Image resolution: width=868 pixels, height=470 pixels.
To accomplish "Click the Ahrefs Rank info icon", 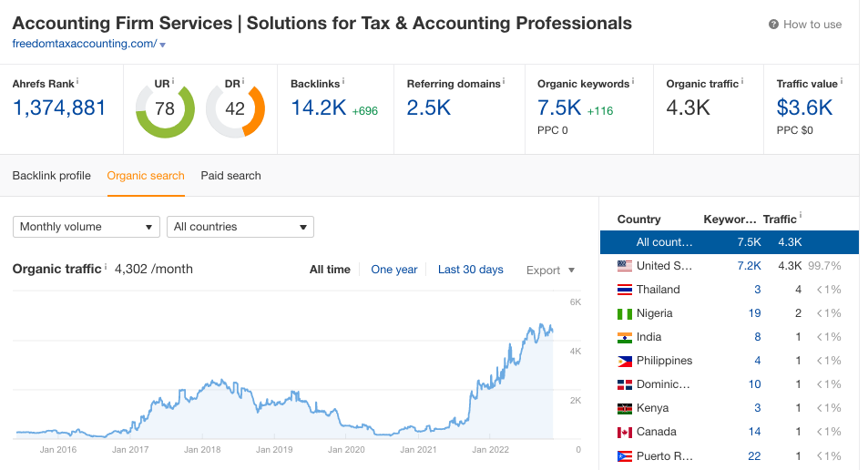I will point(77,81).
